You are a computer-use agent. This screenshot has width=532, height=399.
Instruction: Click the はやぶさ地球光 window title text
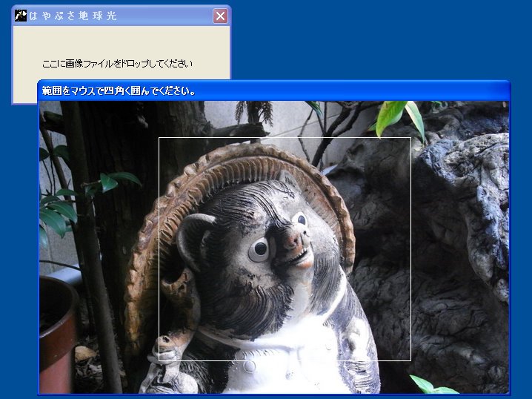[x=73, y=16]
